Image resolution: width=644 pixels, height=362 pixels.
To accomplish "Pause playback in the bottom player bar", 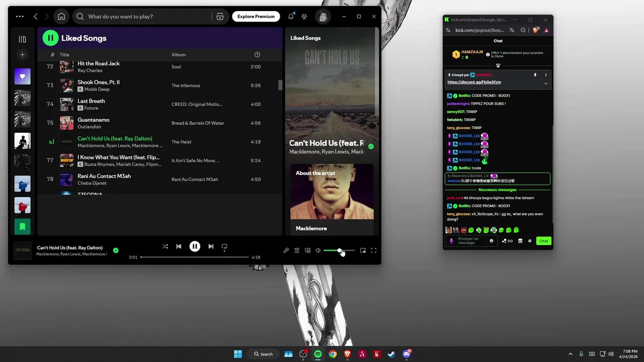I will click(195, 246).
